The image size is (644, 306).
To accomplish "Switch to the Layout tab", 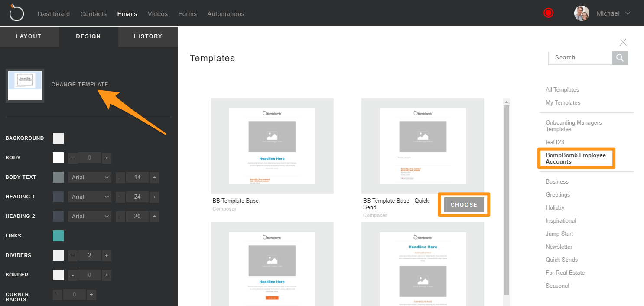I will pyautogui.click(x=29, y=36).
